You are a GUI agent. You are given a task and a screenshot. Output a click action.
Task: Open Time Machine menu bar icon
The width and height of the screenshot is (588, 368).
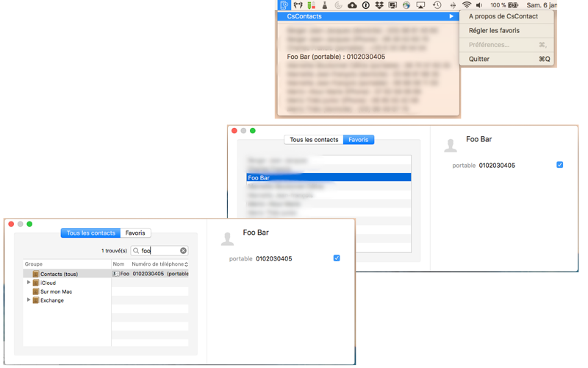tap(437, 5)
